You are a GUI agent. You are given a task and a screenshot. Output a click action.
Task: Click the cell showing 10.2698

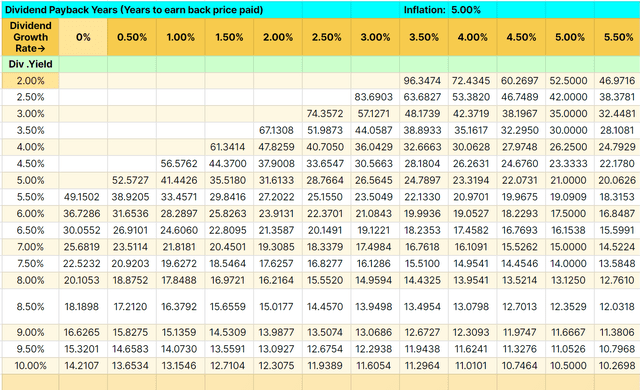[x=618, y=366]
